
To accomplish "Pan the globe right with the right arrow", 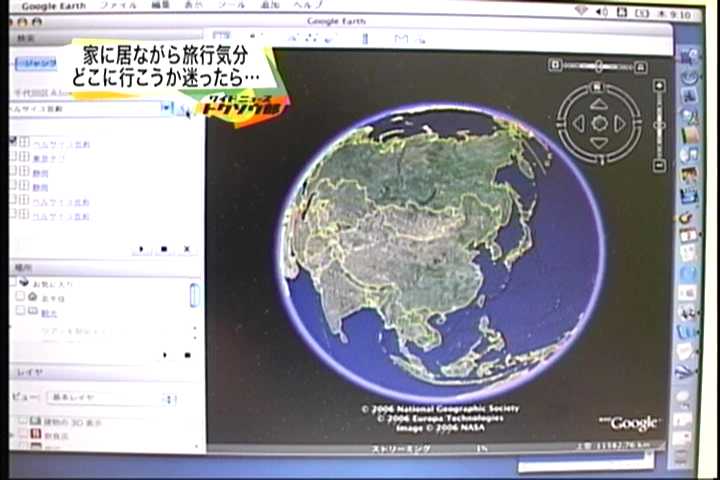I will click(619, 123).
